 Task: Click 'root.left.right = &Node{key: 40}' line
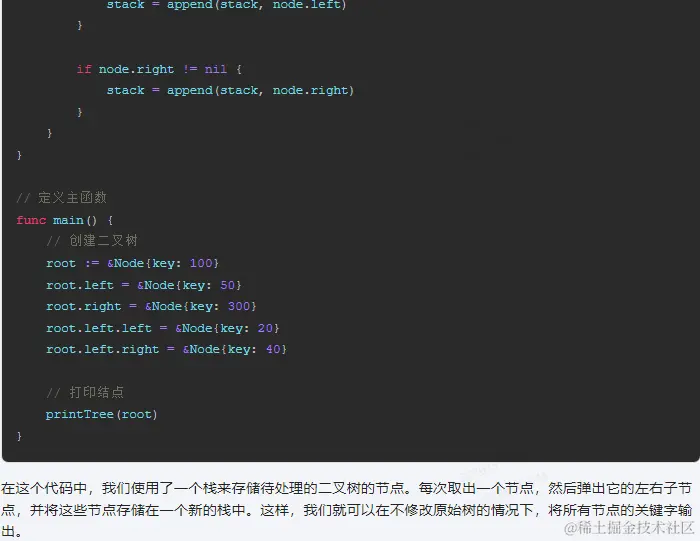(x=167, y=349)
